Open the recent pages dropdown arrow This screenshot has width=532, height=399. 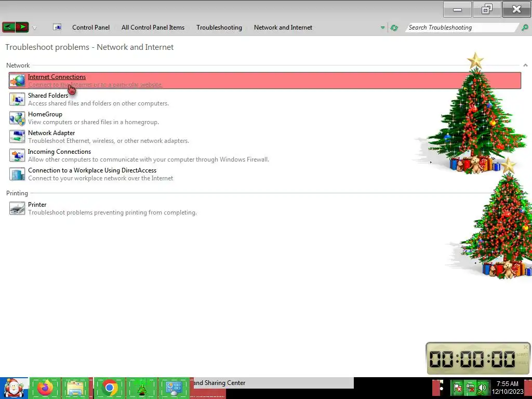[34, 28]
